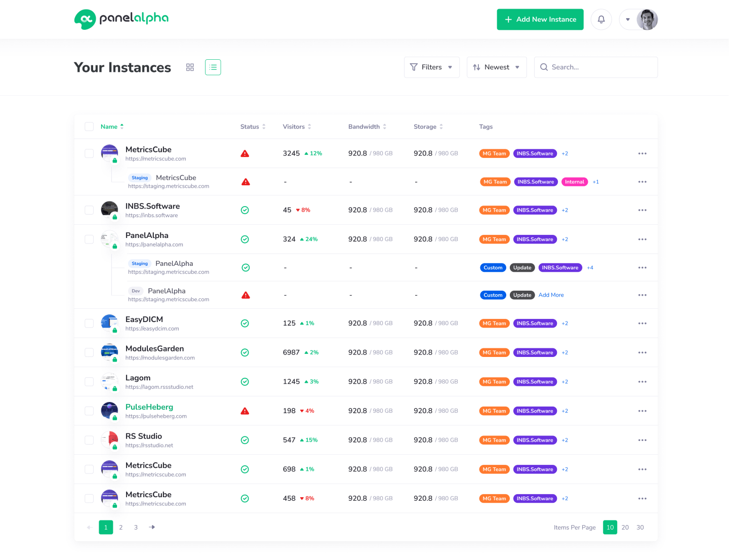Open the Filters dropdown
This screenshot has height=560, width=729.
(x=432, y=67)
